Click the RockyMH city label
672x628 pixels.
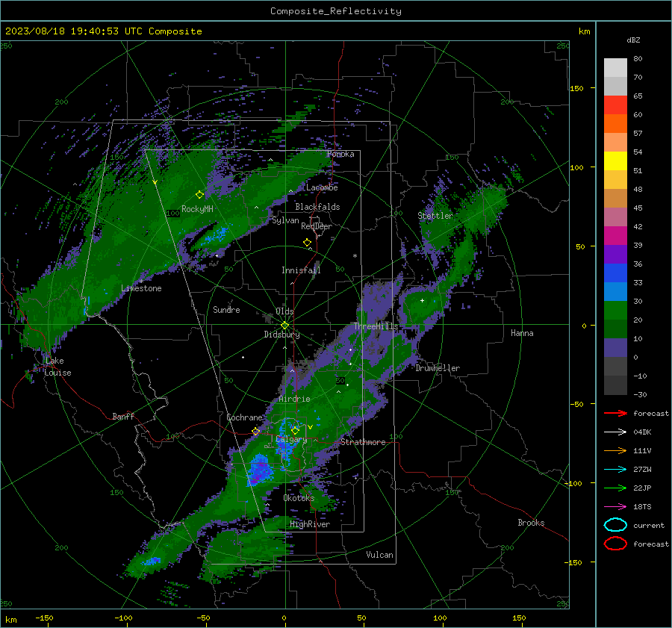click(x=197, y=209)
